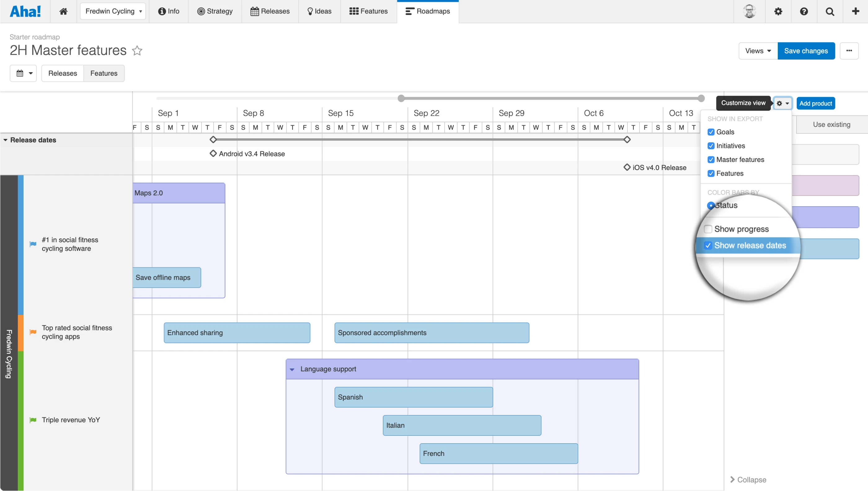Uncheck Show release dates option
This screenshot has height=491, width=868.
click(x=708, y=246)
